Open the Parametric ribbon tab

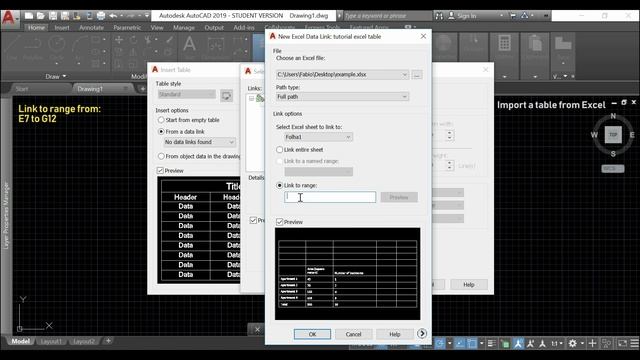(127, 28)
